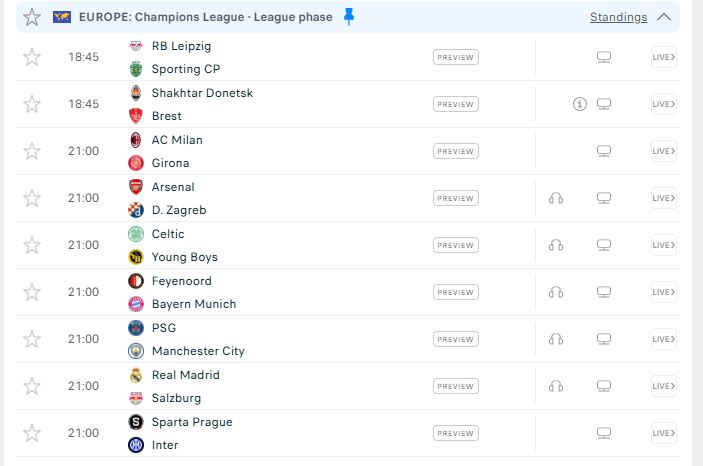Open the Standings link
This screenshot has width=703, height=466.
point(618,17)
